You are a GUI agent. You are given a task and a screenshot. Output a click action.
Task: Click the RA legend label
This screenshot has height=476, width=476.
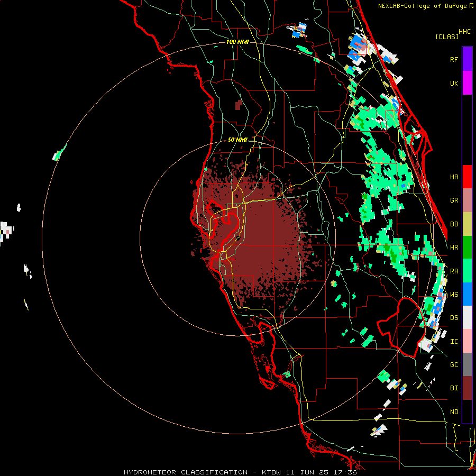[x=454, y=271]
